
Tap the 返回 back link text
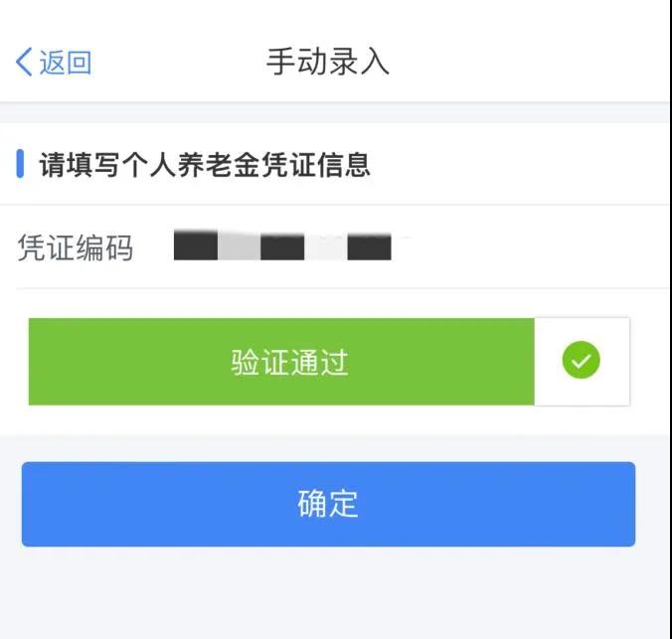66,63
